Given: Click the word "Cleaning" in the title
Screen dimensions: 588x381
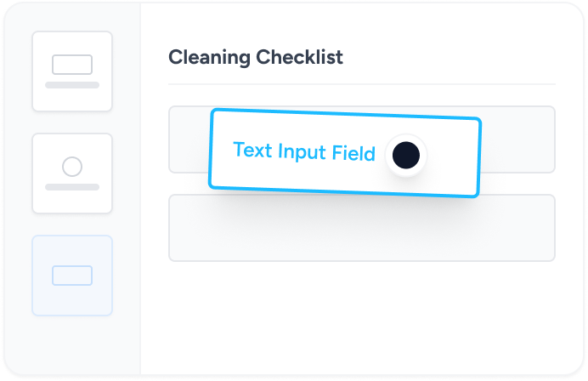Looking at the screenshot, I should pos(209,58).
